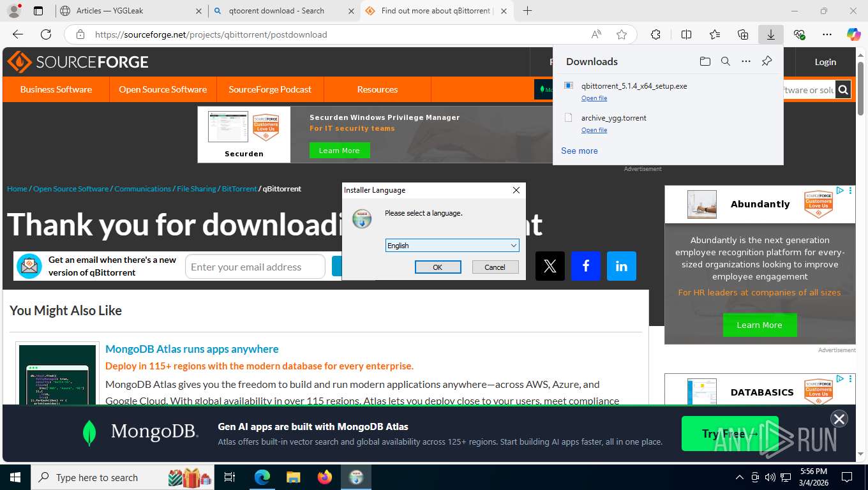Image resolution: width=868 pixels, height=490 pixels.
Task: Open Copilot sidebar icon
Action: (854, 34)
